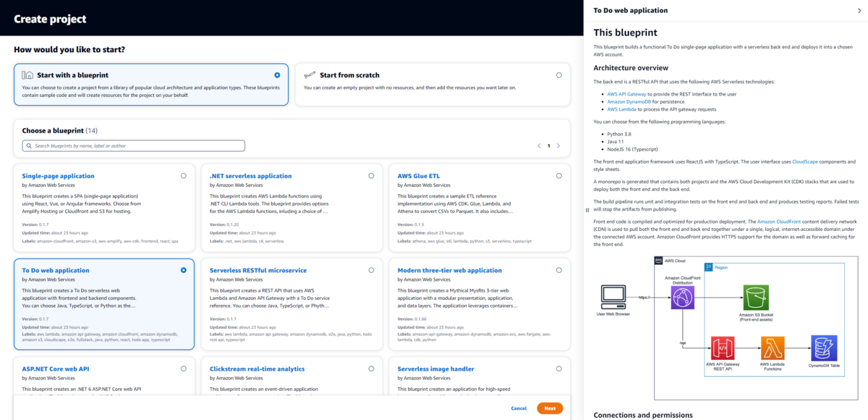The image size is (868, 420).
Task: Open the Amazon DynamoDB link
Action: coord(629,102)
